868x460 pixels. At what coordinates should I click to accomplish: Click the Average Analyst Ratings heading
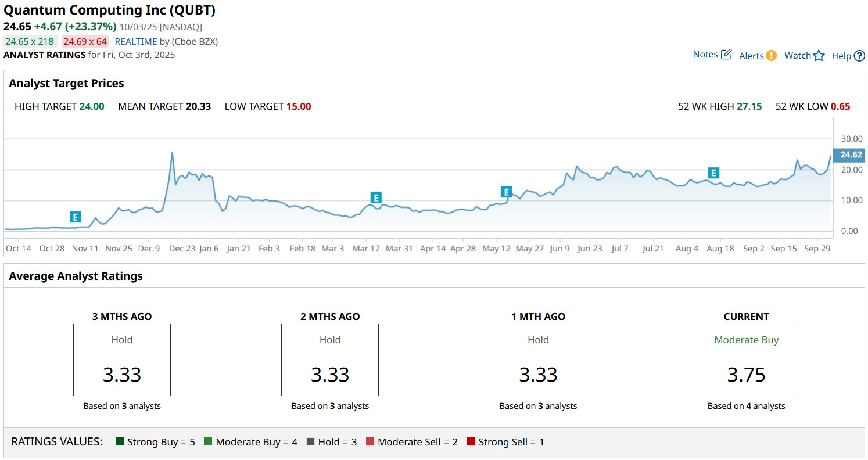tap(76, 276)
